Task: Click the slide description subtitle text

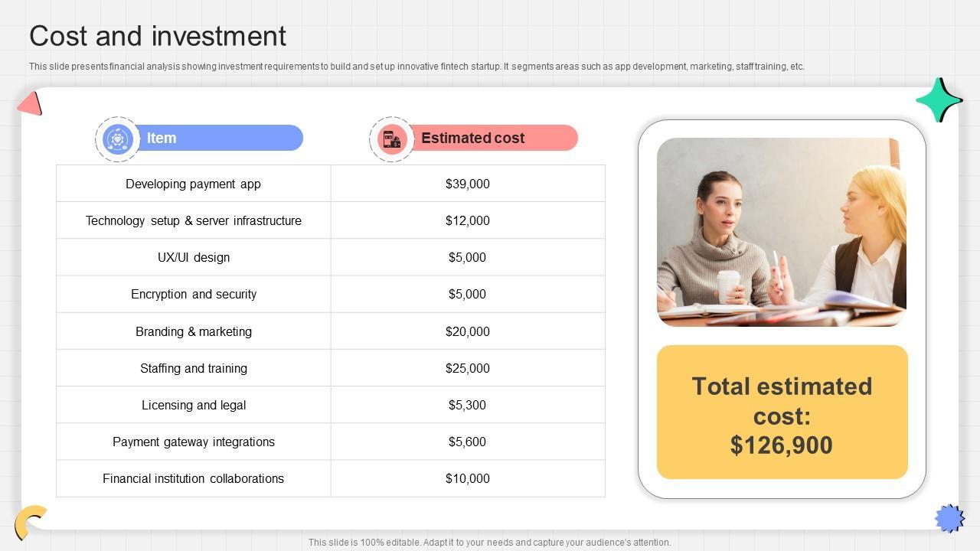Action: [416, 67]
